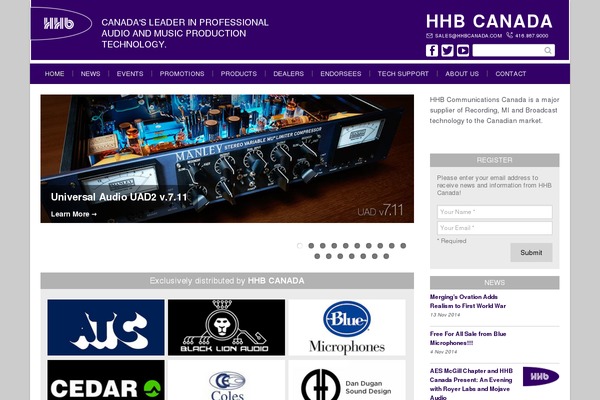
Task: Click the Your Name input field
Action: tap(494, 212)
